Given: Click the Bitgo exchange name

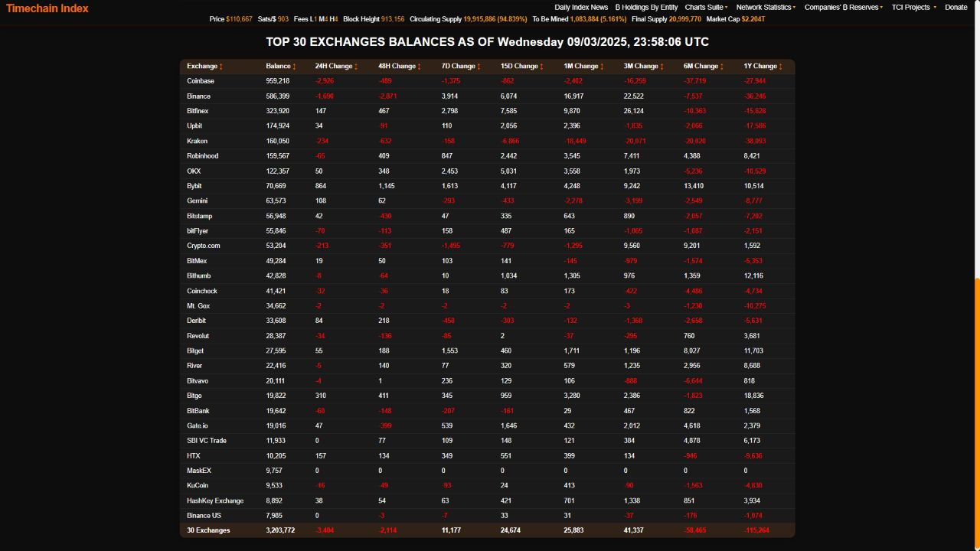Looking at the screenshot, I should (x=194, y=396).
